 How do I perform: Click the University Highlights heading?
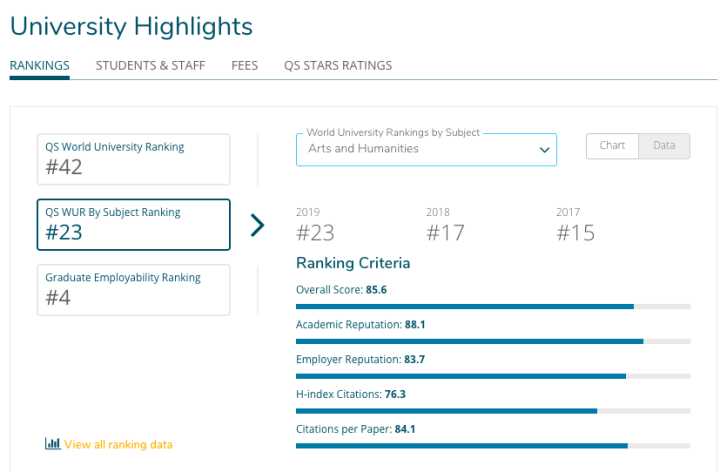pos(131,26)
